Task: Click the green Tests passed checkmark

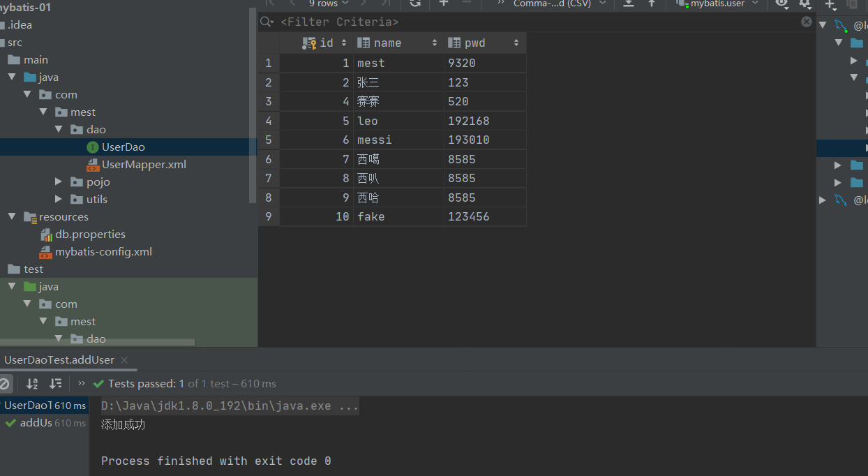Action: pyautogui.click(x=98, y=383)
